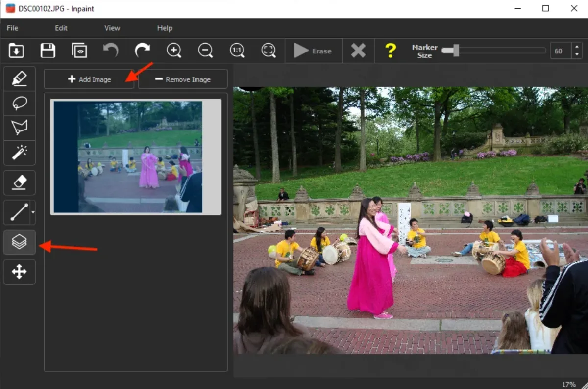Start erasing with the Erase button
The width and height of the screenshot is (588, 389).
pos(313,51)
